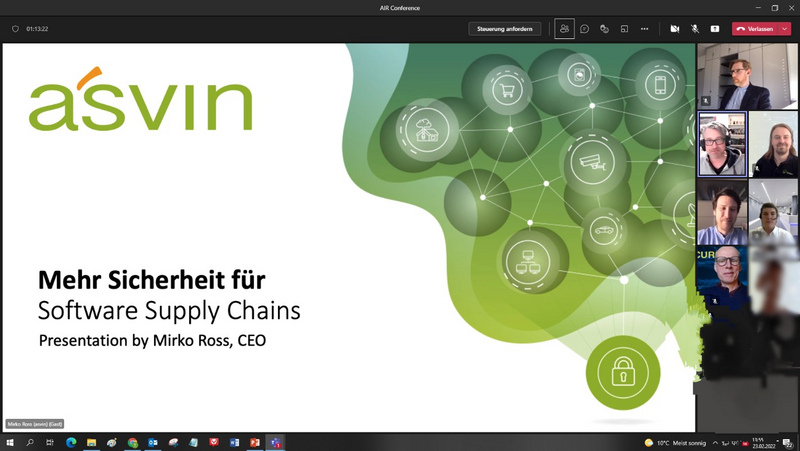Open Google Chrome from taskbar
This screenshot has width=800, height=451.
click(x=133, y=442)
